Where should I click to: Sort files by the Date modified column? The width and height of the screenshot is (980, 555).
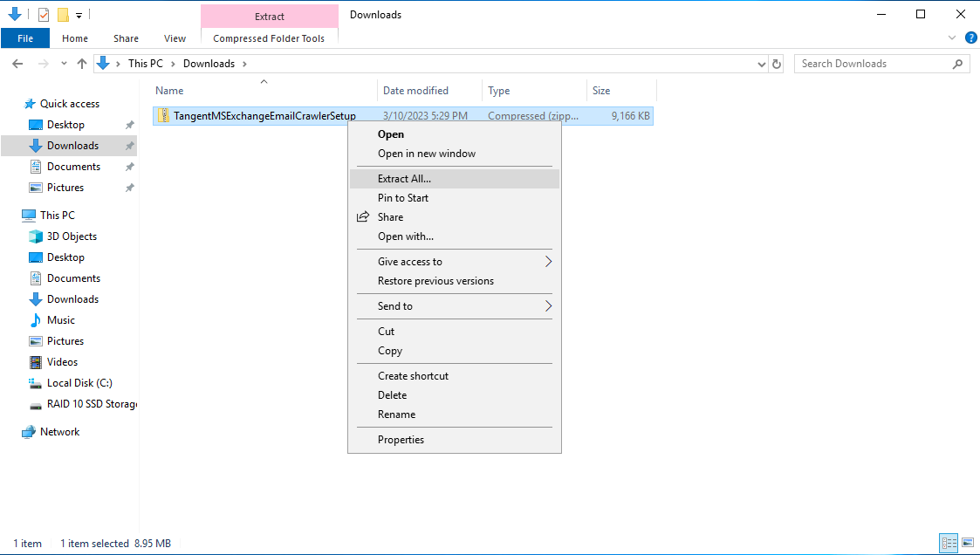click(415, 91)
